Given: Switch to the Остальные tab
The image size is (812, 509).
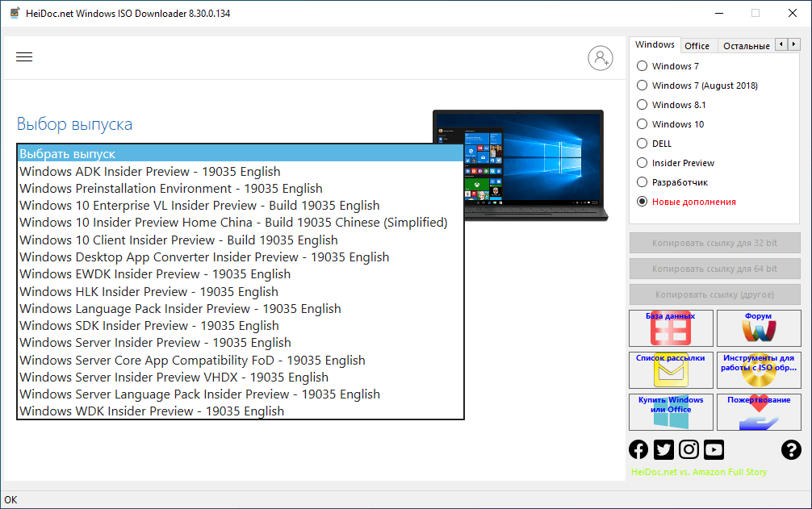Looking at the screenshot, I should (747, 46).
